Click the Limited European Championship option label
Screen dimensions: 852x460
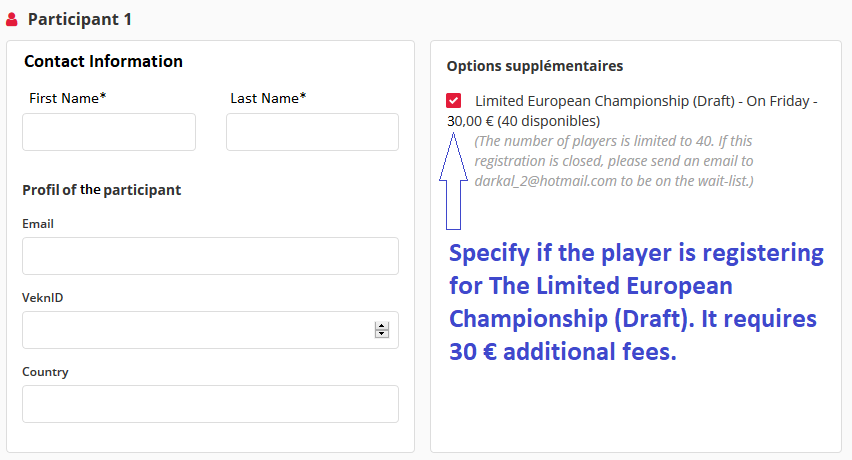[632, 111]
